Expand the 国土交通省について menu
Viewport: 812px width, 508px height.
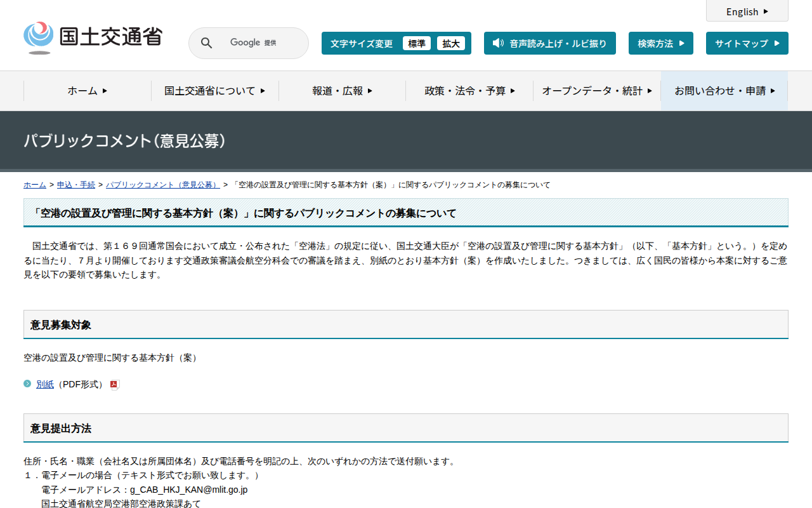coord(214,91)
